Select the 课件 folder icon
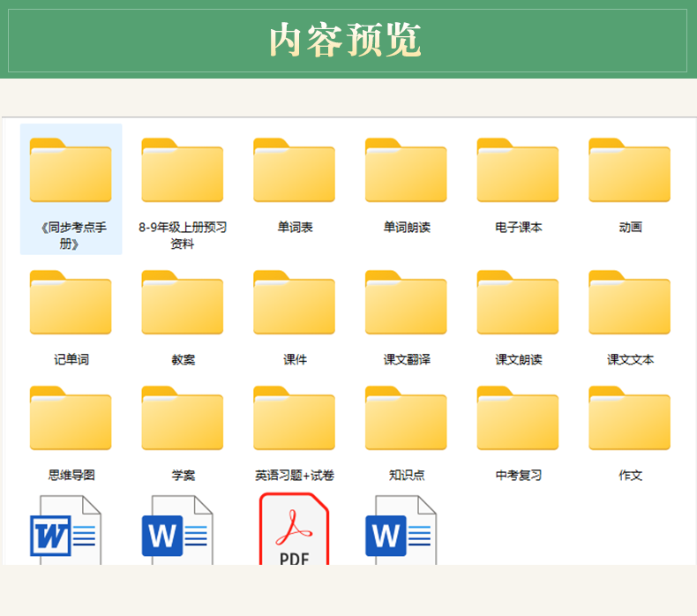Screen dimensions: 697x616 pos(295,303)
